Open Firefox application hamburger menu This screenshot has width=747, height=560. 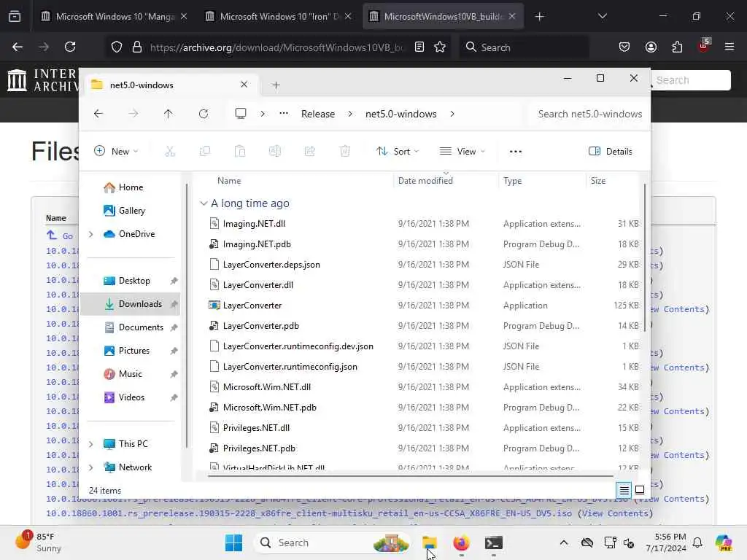[729, 47]
